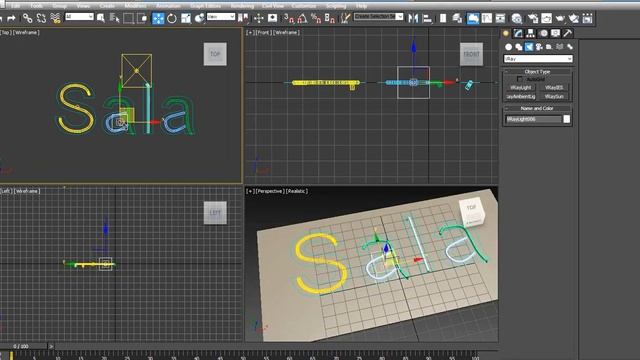Activate the Select and Rotate tool
The image size is (640, 360).
(172, 18)
